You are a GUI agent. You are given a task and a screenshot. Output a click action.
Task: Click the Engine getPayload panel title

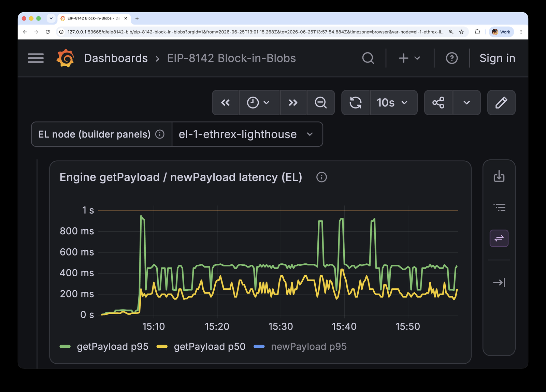point(181,177)
